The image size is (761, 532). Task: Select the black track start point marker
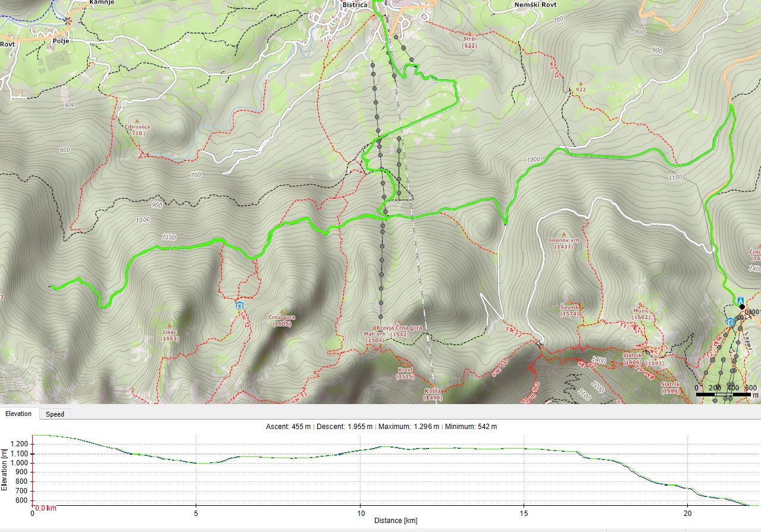pos(742,307)
